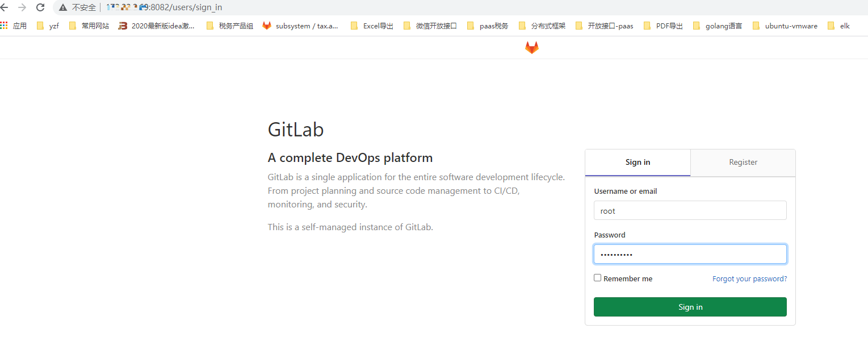This screenshot has width=868, height=337.
Task: Go back using the browser back arrow
Action: coord(5,7)
